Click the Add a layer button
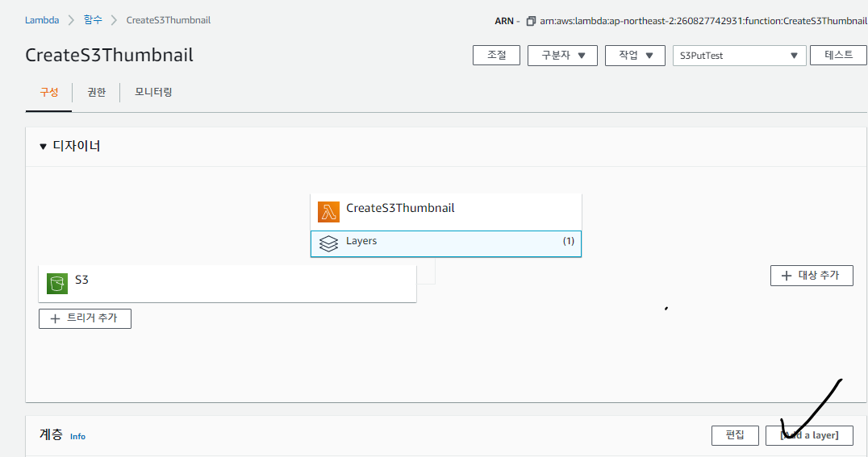This screenshot has width=868, height=457. coord(809,435)
